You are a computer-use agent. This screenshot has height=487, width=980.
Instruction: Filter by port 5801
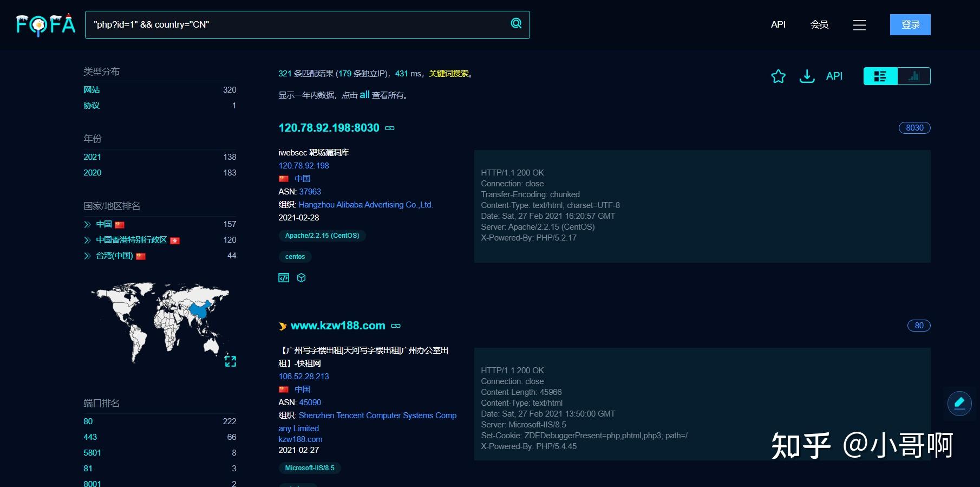(x=92, y=453)
